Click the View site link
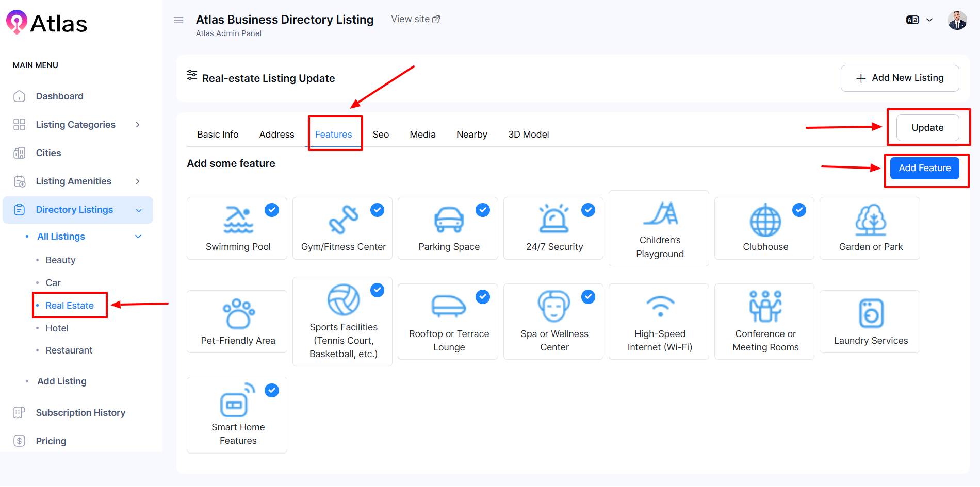Viewport: 980px width, 487px height. [x=415, y=19]
